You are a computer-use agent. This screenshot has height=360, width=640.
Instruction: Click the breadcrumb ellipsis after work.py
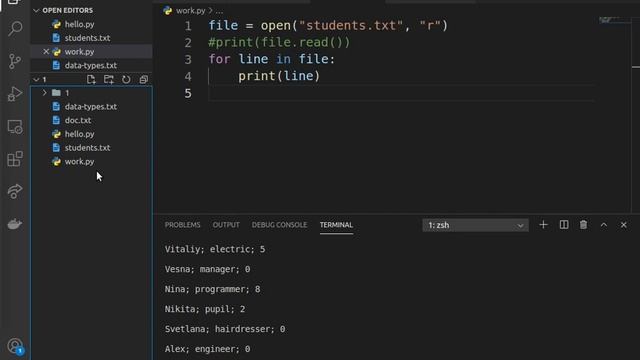pyautogui.click(x=219, y=11)
